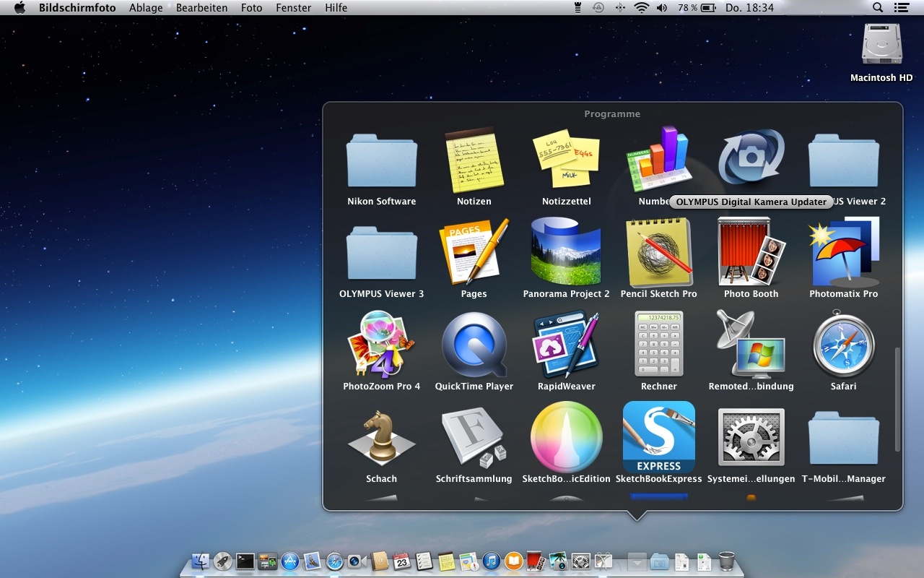Screen dimensions: 924x578
Task: Collapse the Programme stack in Dock
Action: point(637,561)
